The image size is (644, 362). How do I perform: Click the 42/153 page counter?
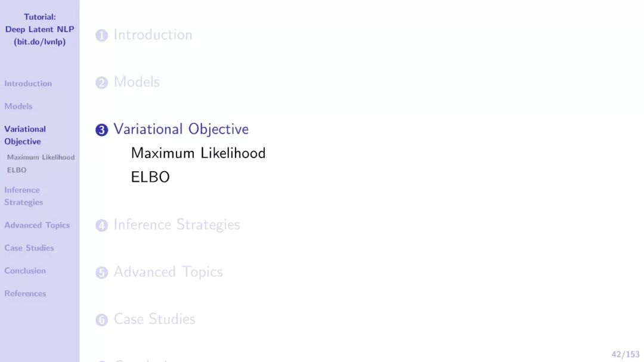pos(626,354)
